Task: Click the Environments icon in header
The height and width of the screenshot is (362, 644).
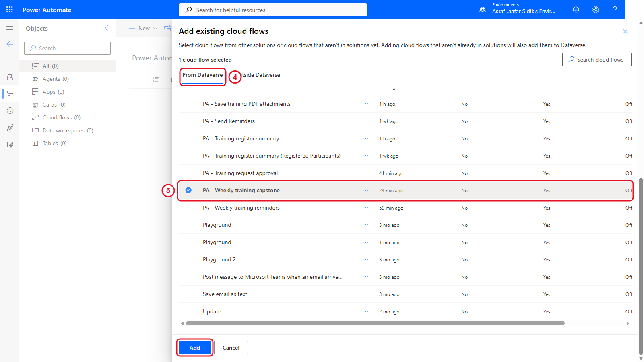Action: (x=483, y=10)
